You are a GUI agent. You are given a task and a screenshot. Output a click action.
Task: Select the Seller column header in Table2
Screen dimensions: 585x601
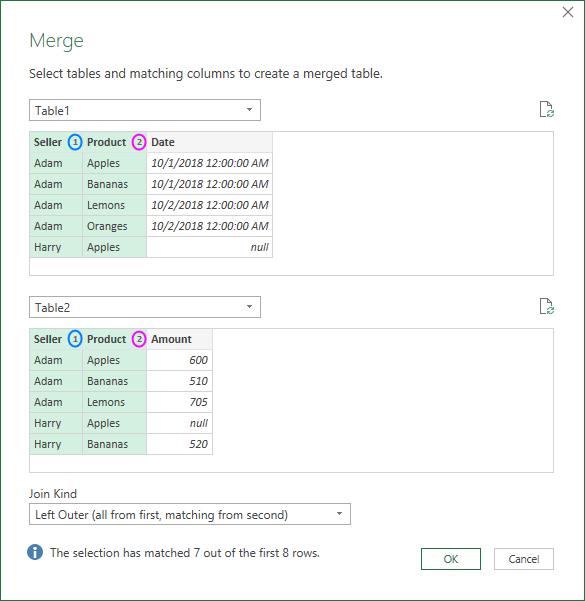tap(56, 339)
